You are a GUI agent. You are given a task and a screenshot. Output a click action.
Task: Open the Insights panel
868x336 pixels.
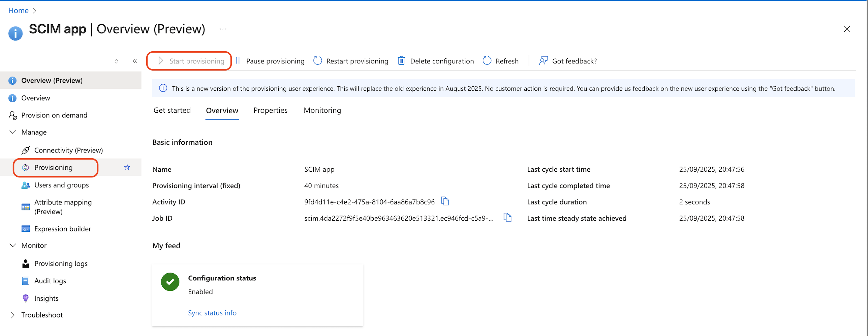47,298
